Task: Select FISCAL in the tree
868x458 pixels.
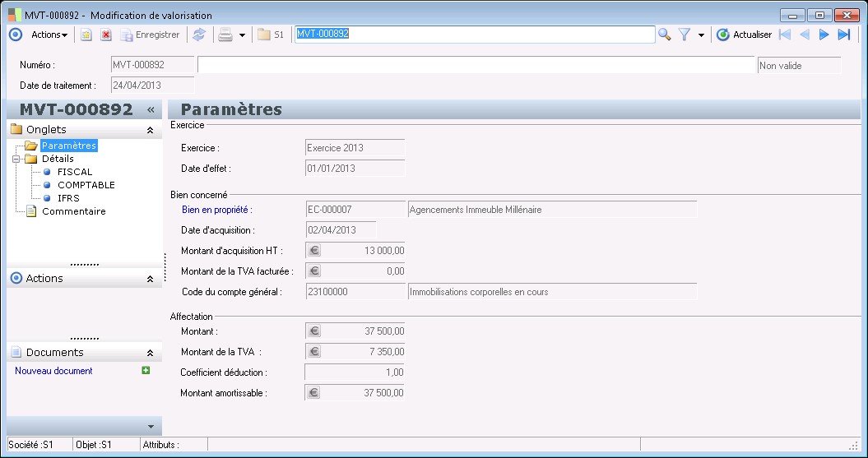Action: tap(75, 172)
